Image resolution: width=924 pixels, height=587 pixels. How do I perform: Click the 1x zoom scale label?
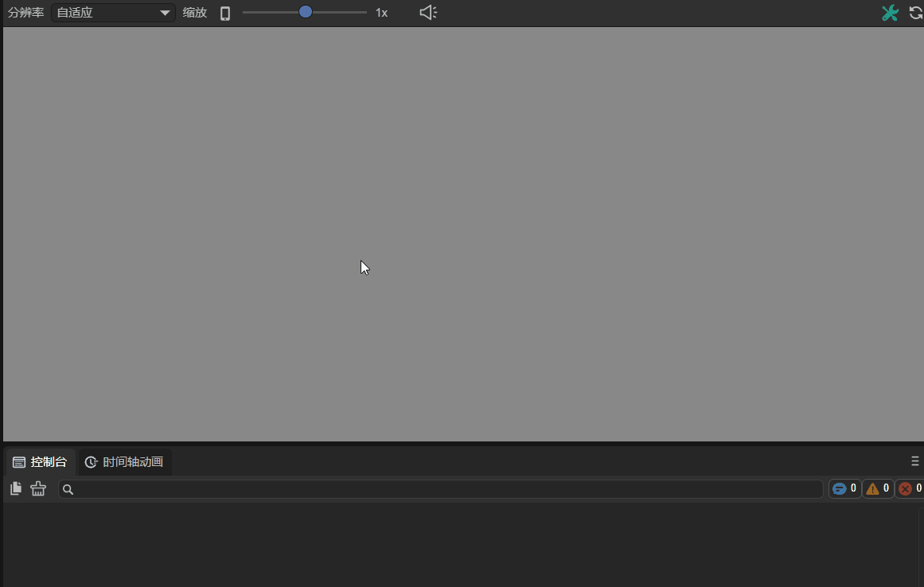[382, 13]
